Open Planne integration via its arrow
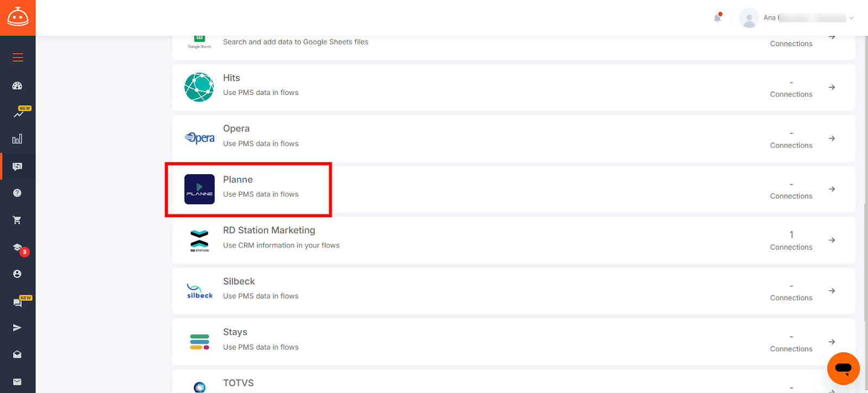This screenshot has height=393, width=868. click(832, 189)
